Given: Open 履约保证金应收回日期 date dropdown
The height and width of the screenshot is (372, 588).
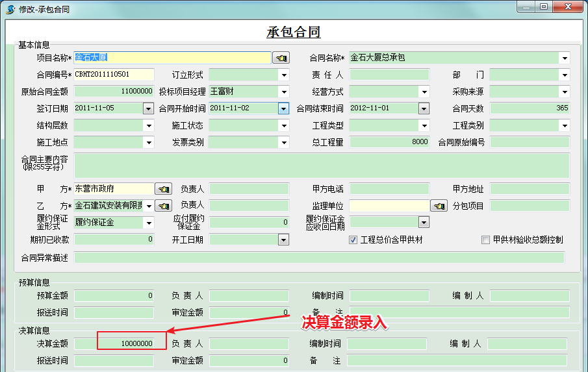Looking at the screenshot, I should [x=424, y=223].
